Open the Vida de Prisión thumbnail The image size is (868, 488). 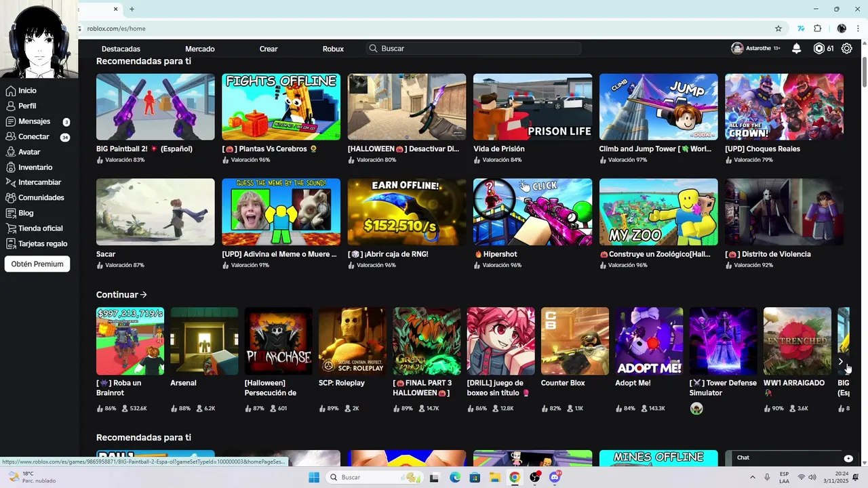[x=532, y=107]
